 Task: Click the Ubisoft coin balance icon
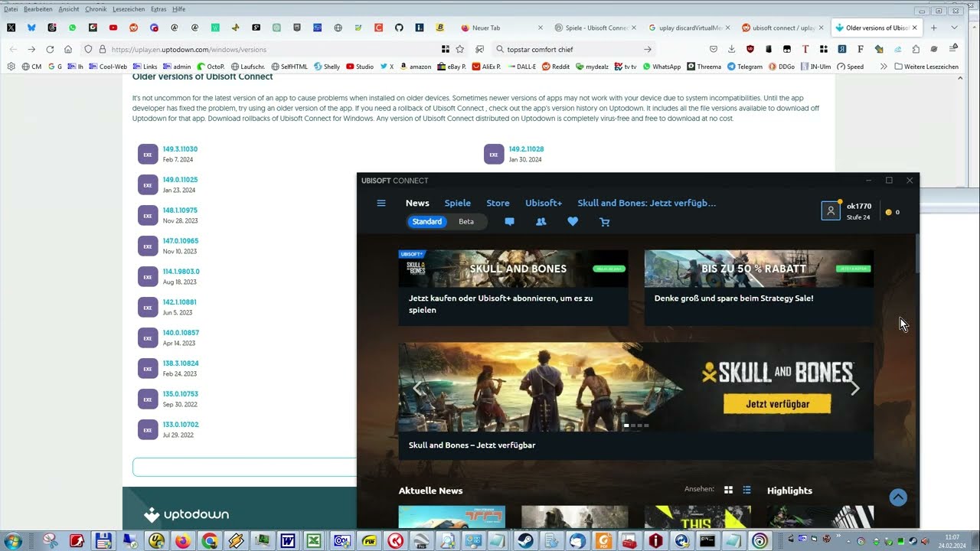pos(889,212)
